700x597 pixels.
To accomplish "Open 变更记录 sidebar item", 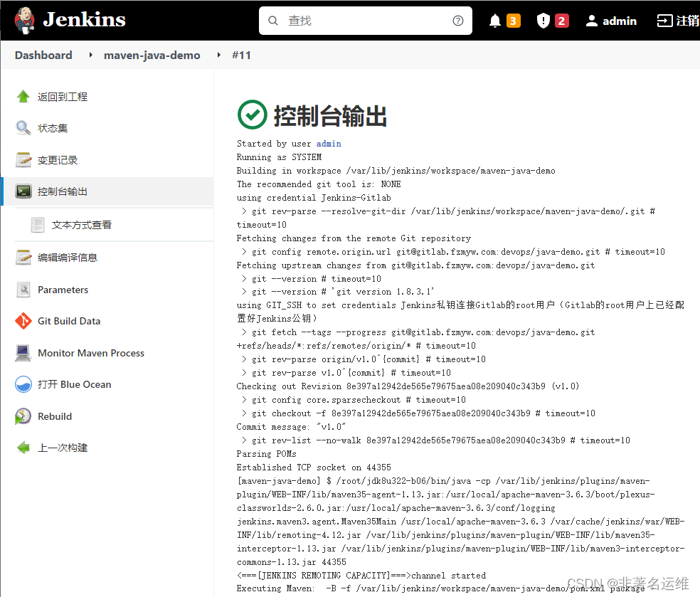I will pos(58,160).
